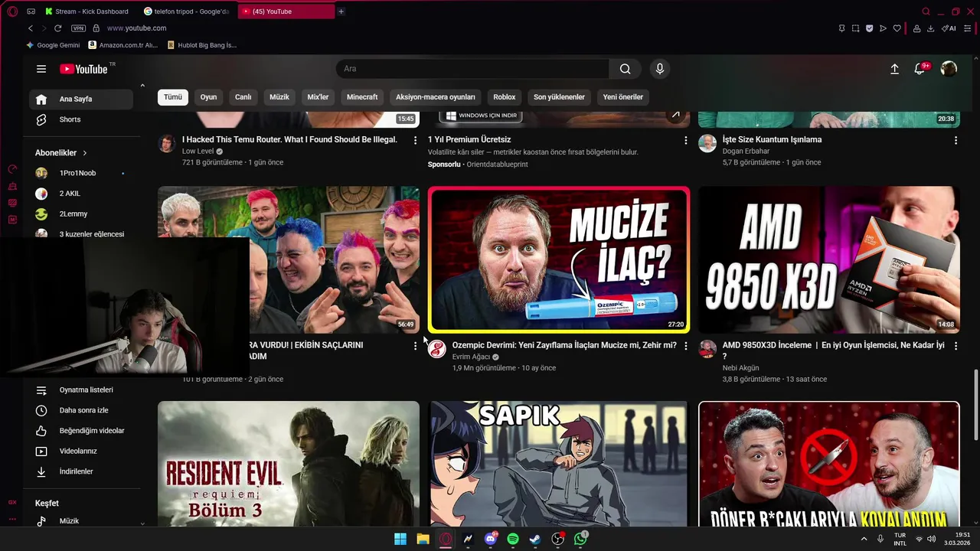Open Steam from the taskbar
The image size is (980, 551).
coord(535,539)
